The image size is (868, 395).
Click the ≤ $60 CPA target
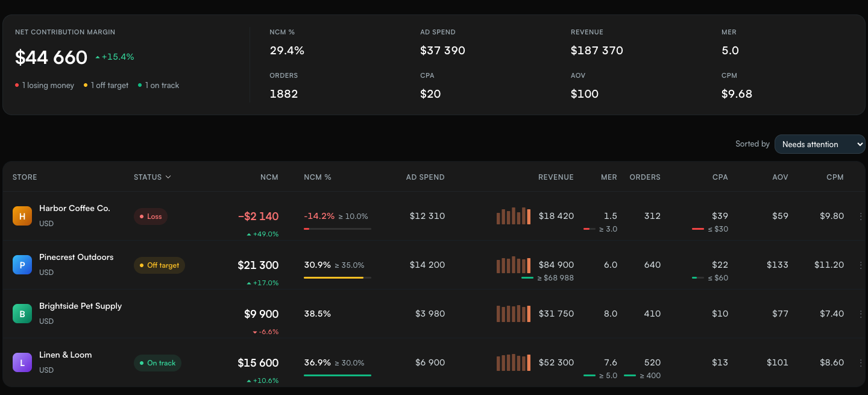pyautogui.click(x=718, y=278)
